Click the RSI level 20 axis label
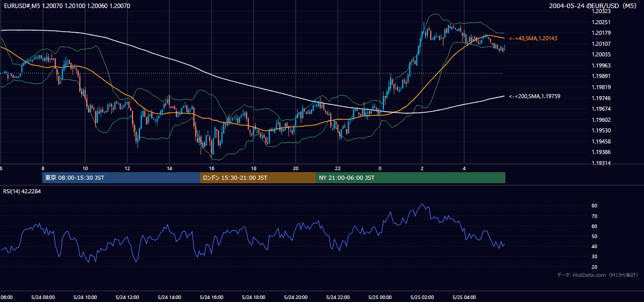The height and width of the screenshot is (302, 644). point(595,267)
